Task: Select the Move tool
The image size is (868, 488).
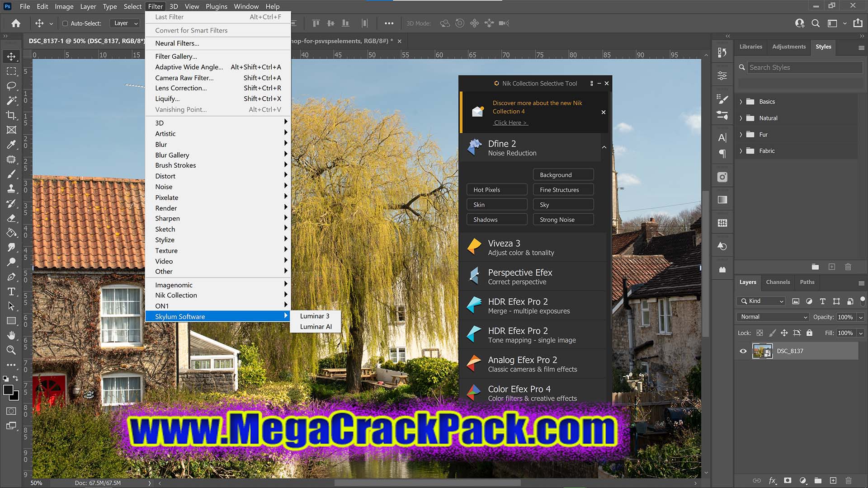Action: click(11, 56)
